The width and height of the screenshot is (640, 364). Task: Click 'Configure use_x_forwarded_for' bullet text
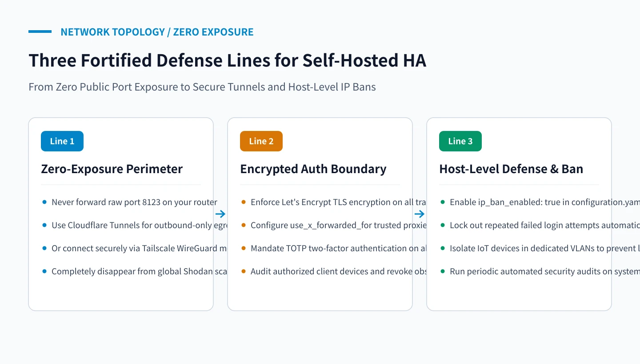(x=339, y=225)
